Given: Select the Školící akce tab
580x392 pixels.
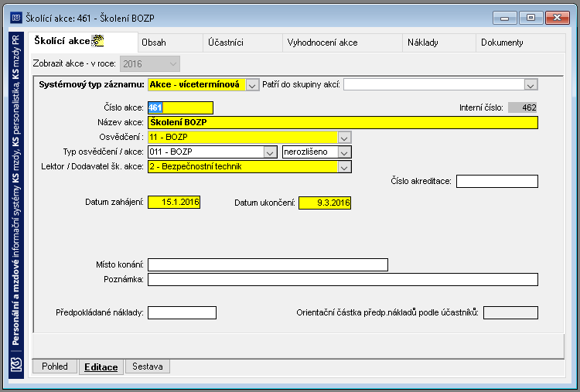Looking at the screenshot, I should [x=84, y=43].
